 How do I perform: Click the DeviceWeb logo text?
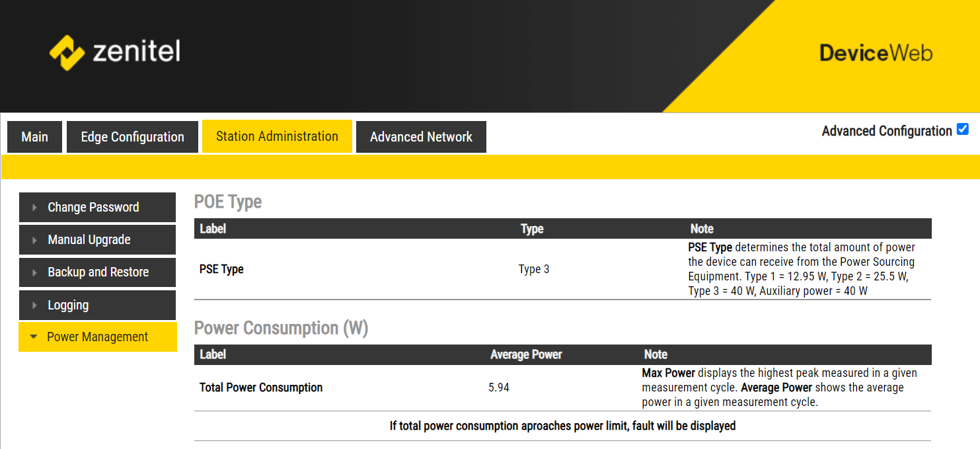876,53
